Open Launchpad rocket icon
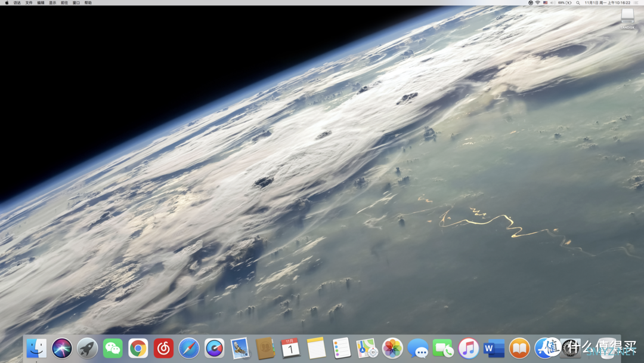The image size is (644, 363). coord(87,349)
